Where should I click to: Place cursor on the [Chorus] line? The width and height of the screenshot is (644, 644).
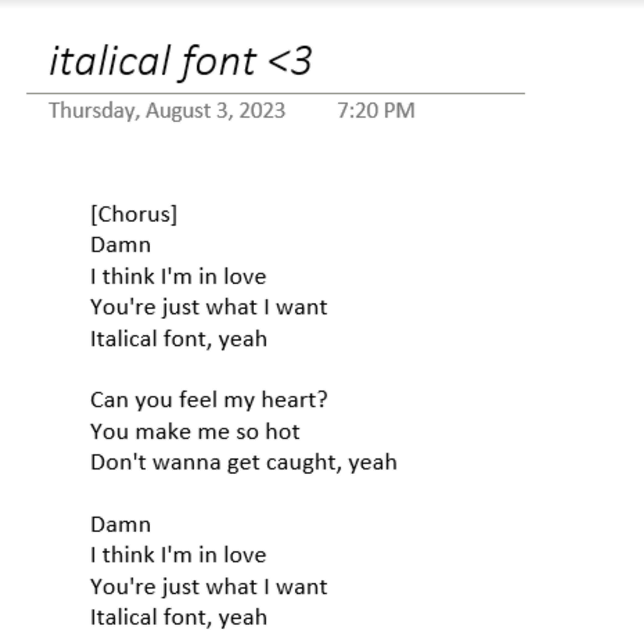coord(134,214)
